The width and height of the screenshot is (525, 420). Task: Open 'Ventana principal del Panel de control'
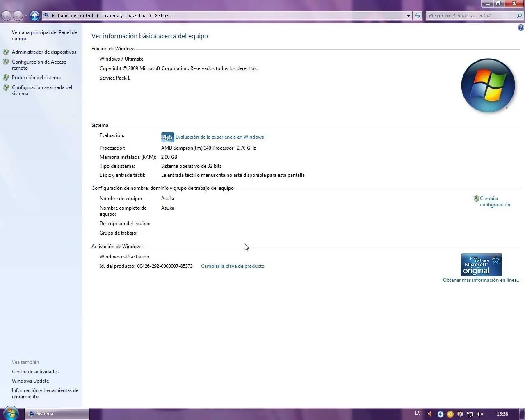(44, 35)
